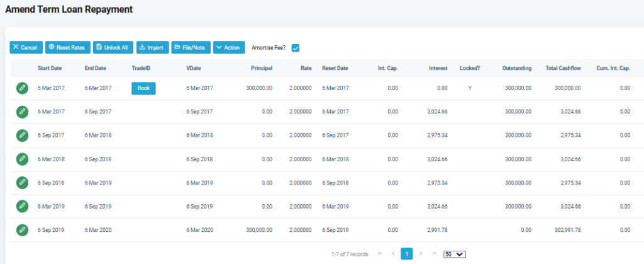The height and width of the screenshot is (264, 644).
Task: Edit the row ending 6 Mar 2020
Action: pyautogui.click(x=22, y=230)
